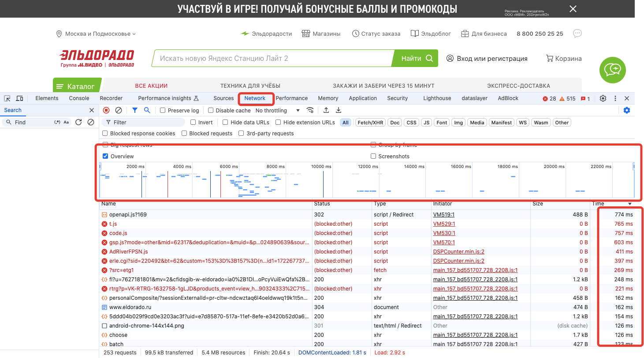Image resolution: width=644 pixels, height=358 pixels.
Task: Clear the network log
Action: (x=119, y=110)
